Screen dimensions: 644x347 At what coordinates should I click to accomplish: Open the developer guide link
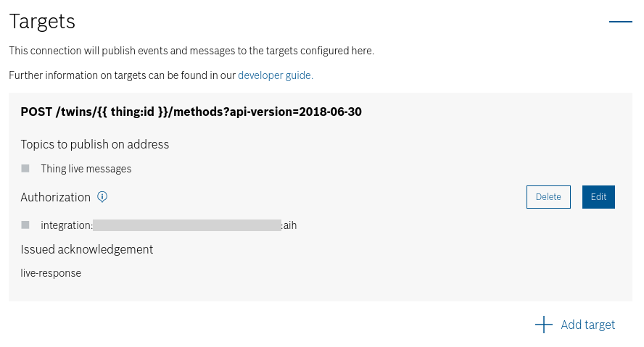[275, 75]
